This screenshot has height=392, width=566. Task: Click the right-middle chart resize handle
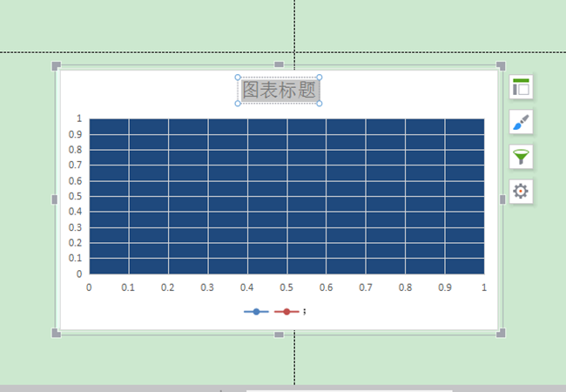pos(502,199)
